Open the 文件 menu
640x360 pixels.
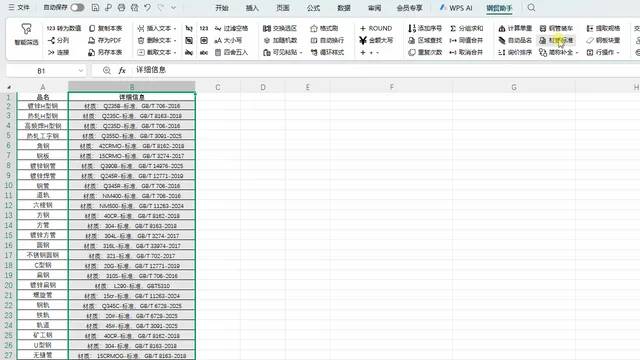pos(19,7)
